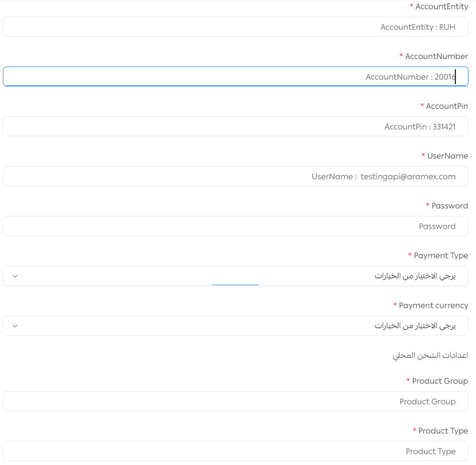Click the Product Group input field

click(235, 401)
